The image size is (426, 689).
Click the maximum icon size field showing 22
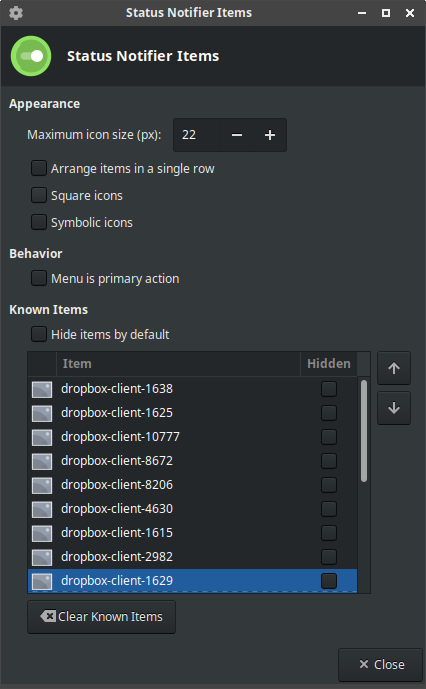click(x=197, y=135)
